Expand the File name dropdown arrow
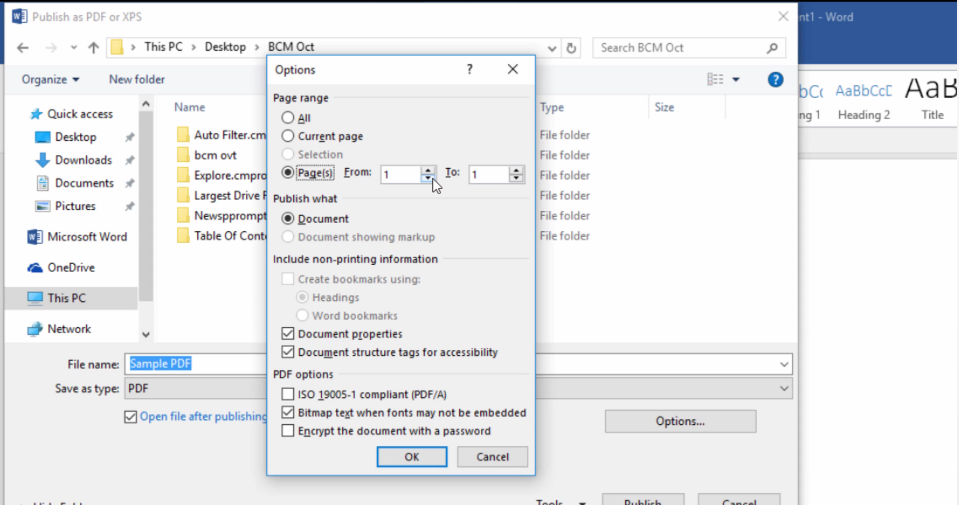Screen dimensions: 959x505 pyautogui.click(x=783, y=364)
